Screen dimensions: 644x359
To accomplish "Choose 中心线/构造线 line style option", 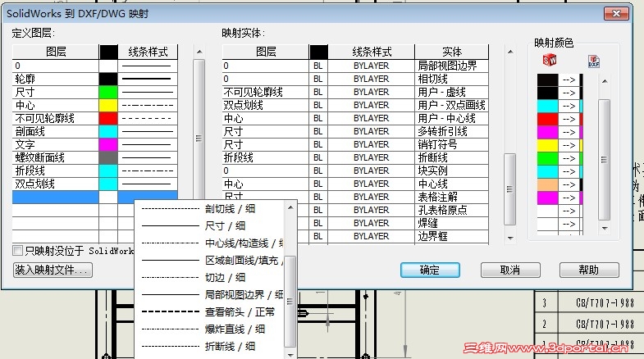I will point(209,243).
